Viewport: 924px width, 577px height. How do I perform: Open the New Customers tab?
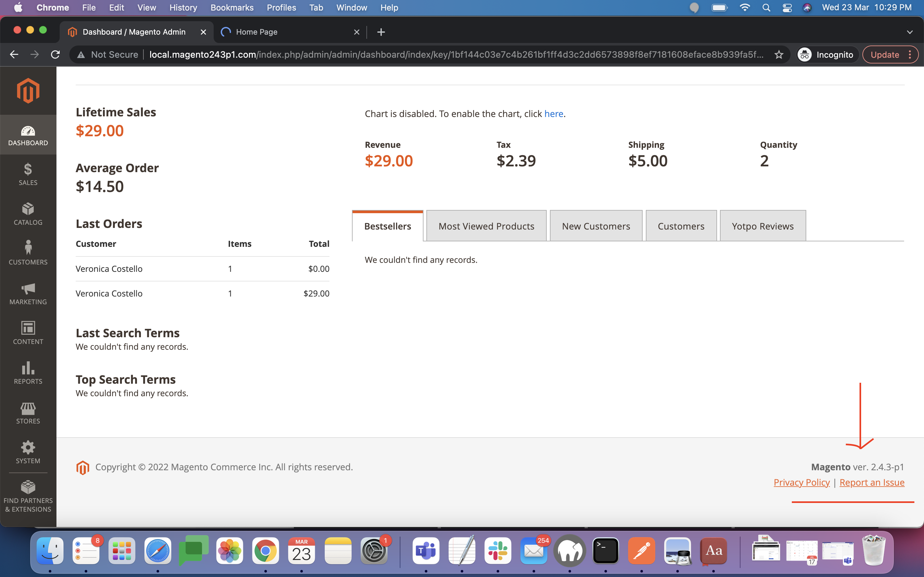pos(596,226)
